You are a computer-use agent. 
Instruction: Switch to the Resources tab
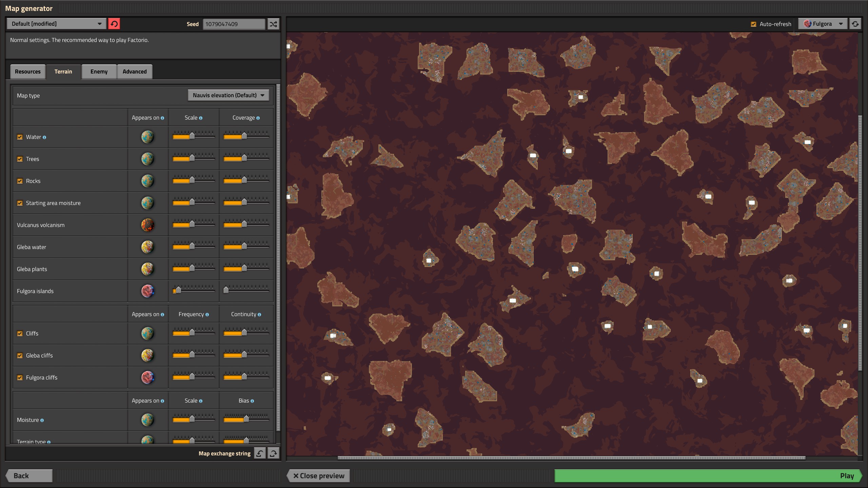coord(28,72)
